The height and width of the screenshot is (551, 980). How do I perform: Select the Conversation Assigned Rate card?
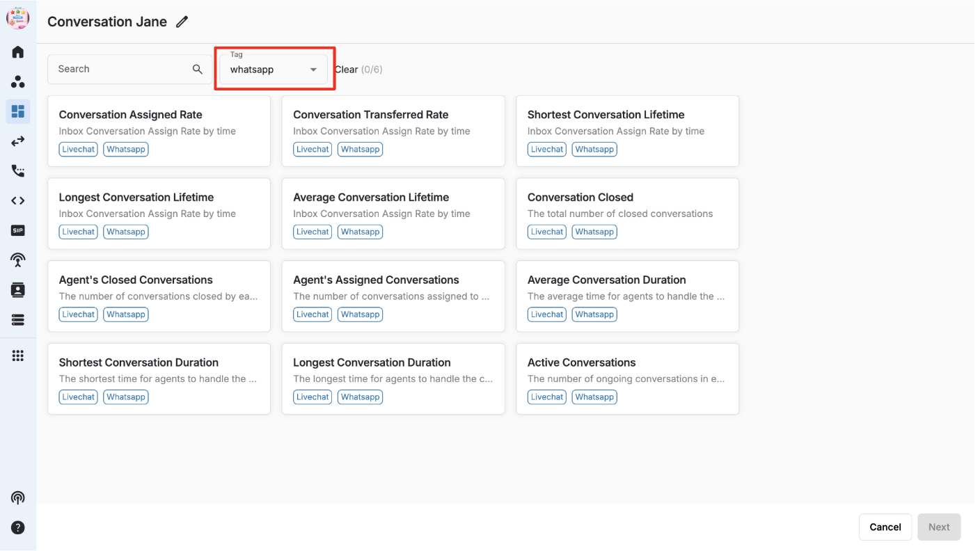click(x=159, y=131)
